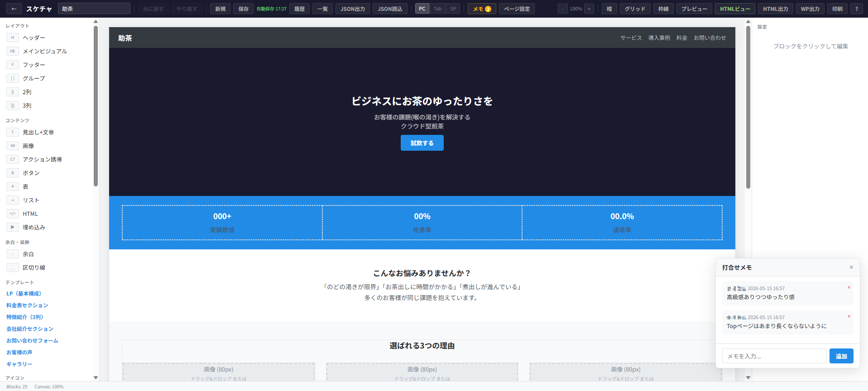The height and width of the screenshot is (391, 868).
Task: Insert the 特徴紹介（3列）template
Action: [24, 317]
